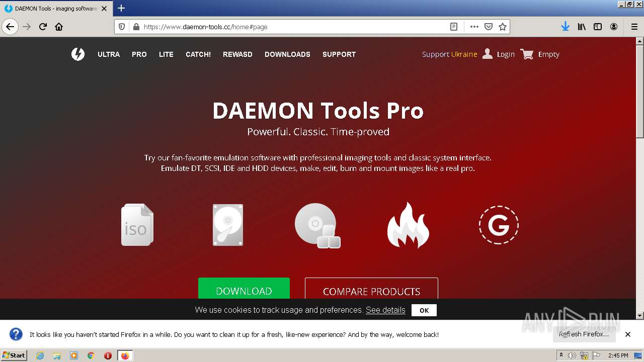Image resolution: width=644 pixels, height=362 pixels.
Task: Launch Chrome from the taskbar
Action: pos(91,355)
